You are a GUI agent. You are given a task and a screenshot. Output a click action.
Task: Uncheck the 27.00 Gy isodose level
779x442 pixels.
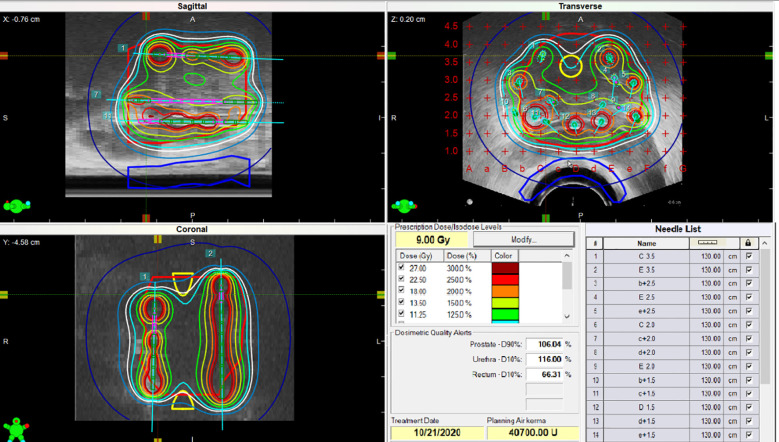click(401, 268)
